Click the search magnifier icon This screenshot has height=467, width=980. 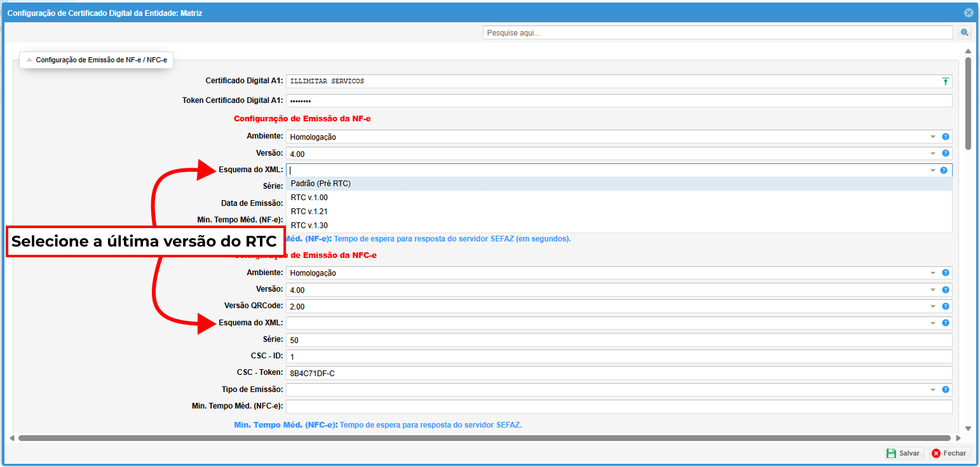coord(965,32)
